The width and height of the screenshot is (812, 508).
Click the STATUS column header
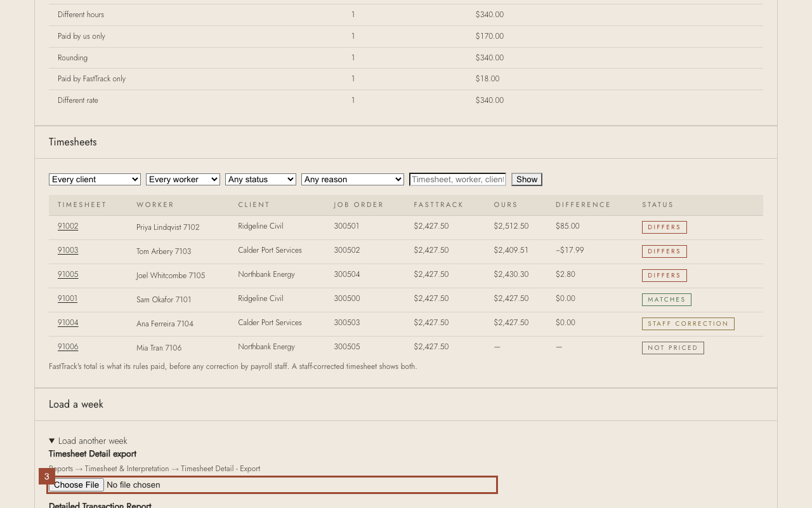658,204
